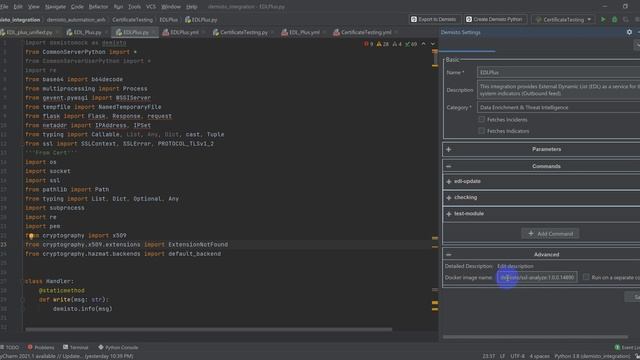Switch to EDLPlus.yml tab
The image size is (640, 360).
click(184, 32)
